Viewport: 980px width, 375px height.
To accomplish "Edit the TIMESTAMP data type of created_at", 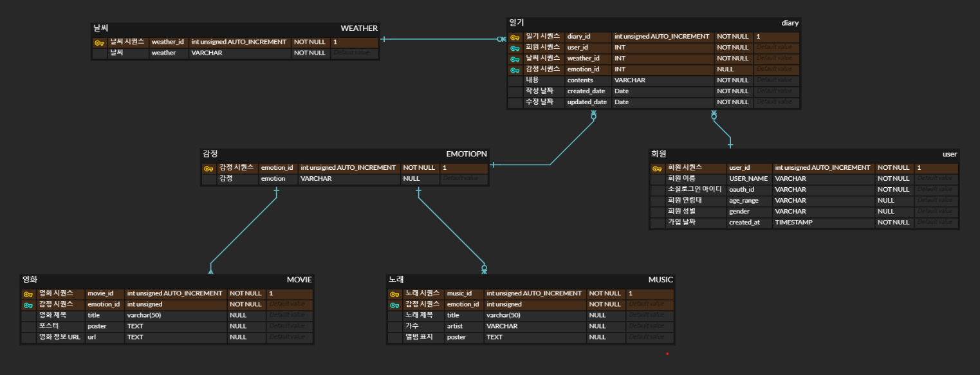I will point(793,223).
